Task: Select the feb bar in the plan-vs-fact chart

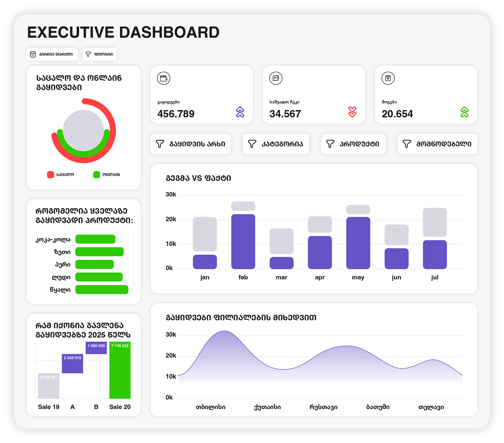Action: 243,241
